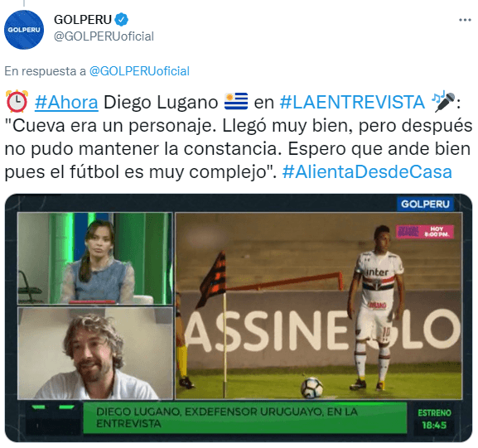Open the #AlientaDesdeCasa hashtag
The width and height of the screenshot is (478, 448).
pyautogui.click(x=367, y=172)
